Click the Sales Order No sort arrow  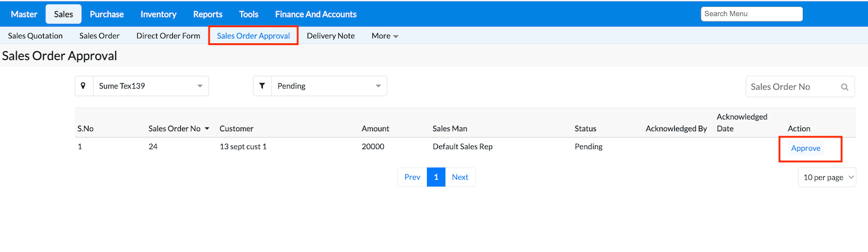(x=207, y=129)
